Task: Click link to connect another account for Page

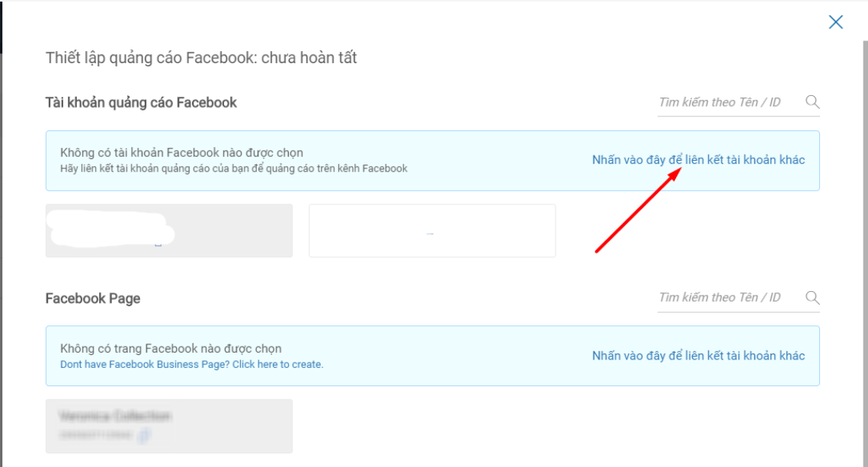Action: [698, 356]
